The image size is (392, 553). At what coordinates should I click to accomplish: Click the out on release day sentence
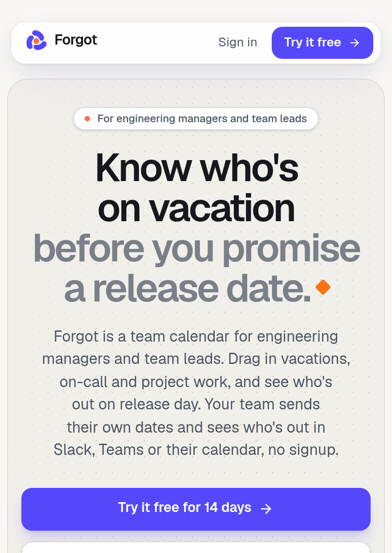click(196, 404)
